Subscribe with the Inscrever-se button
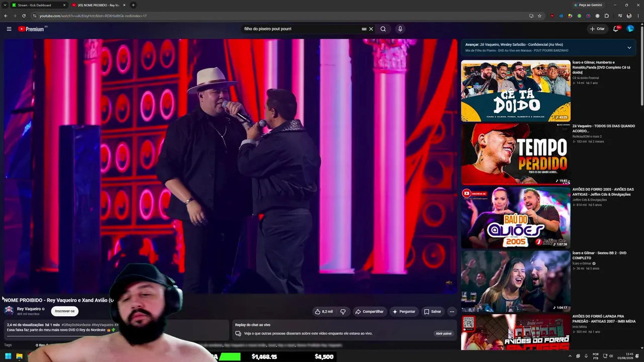 pos(65,311)
